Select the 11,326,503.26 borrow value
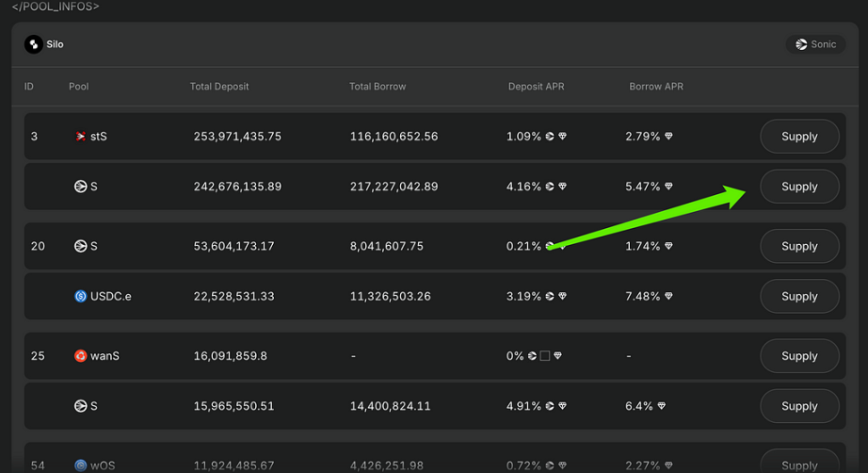 [x=391, y=296]
